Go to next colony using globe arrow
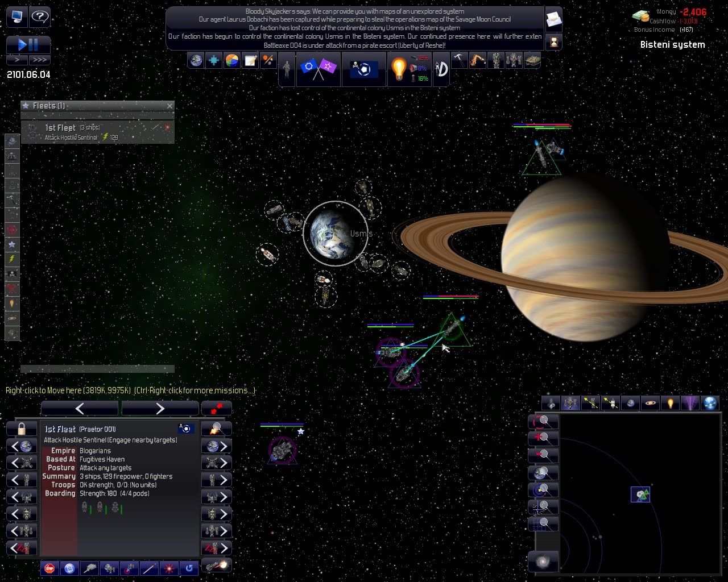The image size is (728, 582). (217, 446)
